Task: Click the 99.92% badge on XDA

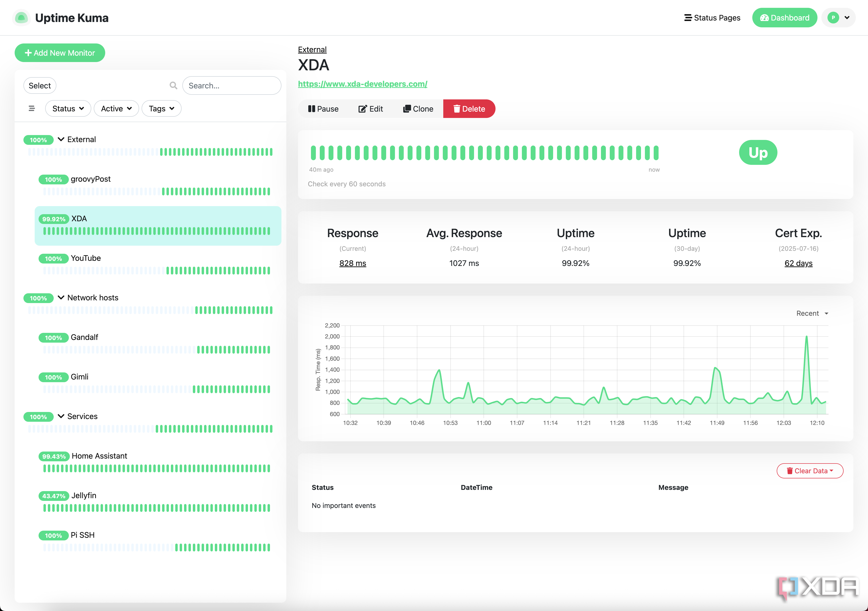Action: coord(54,219)
